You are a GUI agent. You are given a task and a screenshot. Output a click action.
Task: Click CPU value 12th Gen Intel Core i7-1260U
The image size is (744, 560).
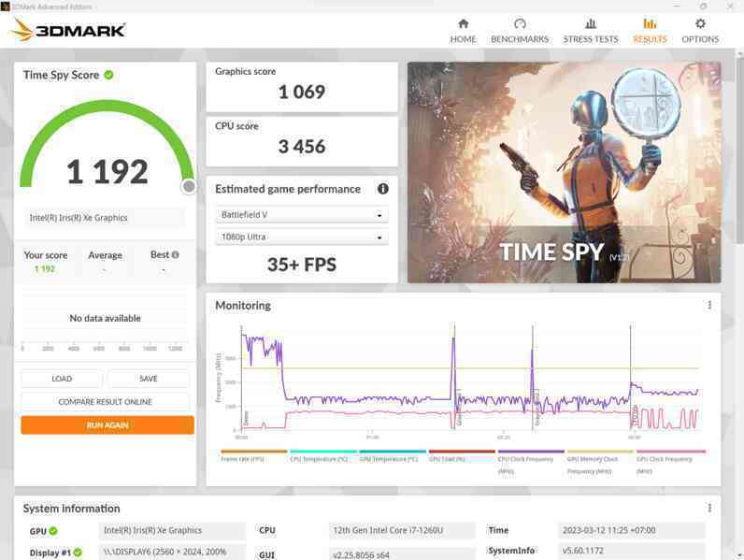pyautogui.click(x=401, y=530)
